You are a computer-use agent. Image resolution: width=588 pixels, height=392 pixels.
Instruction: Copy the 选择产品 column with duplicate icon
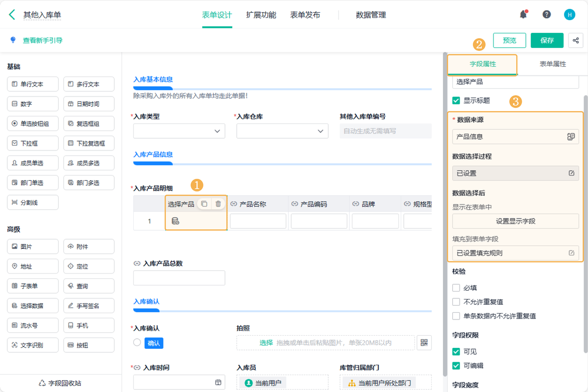pyautogui.click(x=204, y=204)
